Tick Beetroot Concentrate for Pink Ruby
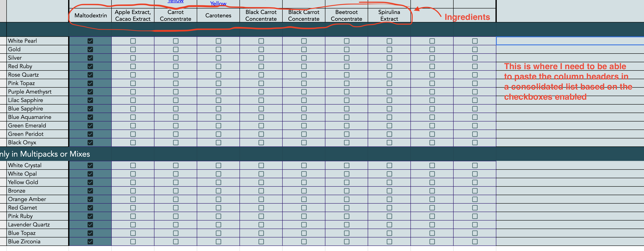The width and height of the screenshot is (644, 251). coord(347,216)
